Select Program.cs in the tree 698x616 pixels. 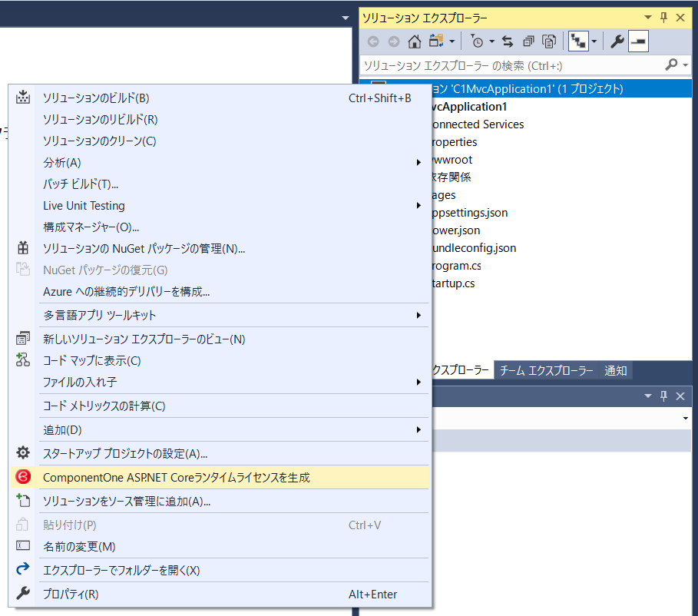click(456, 266)
